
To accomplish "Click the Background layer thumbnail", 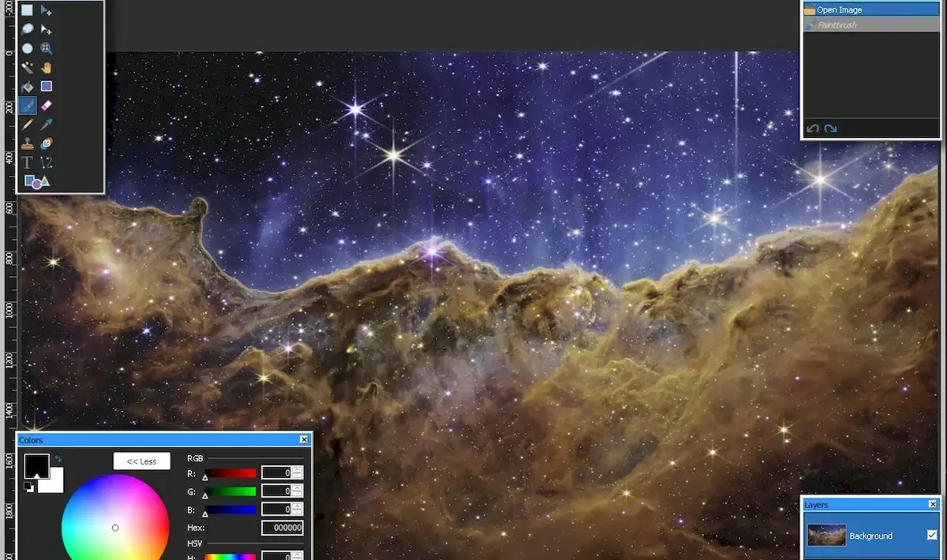I will pos(826,536).
